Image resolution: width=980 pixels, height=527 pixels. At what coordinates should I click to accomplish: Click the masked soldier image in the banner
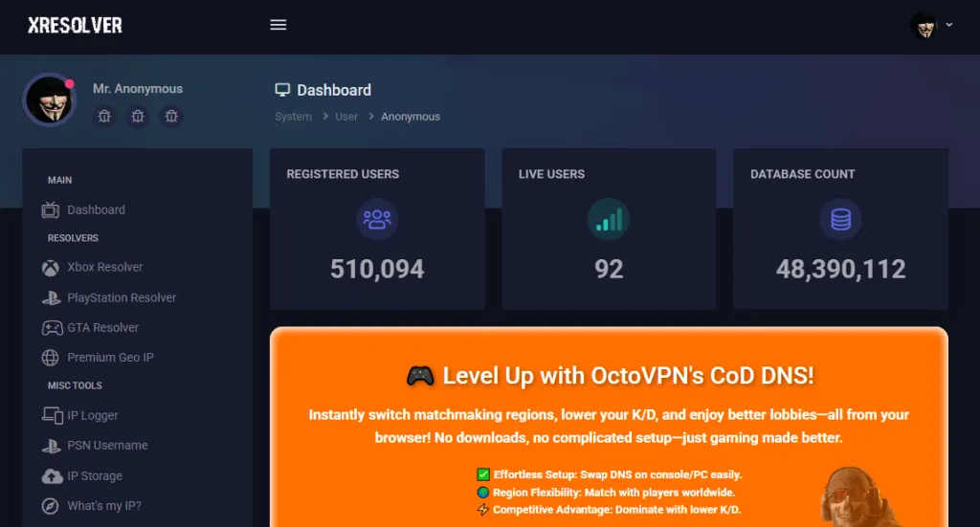click(x=859, y=497)
